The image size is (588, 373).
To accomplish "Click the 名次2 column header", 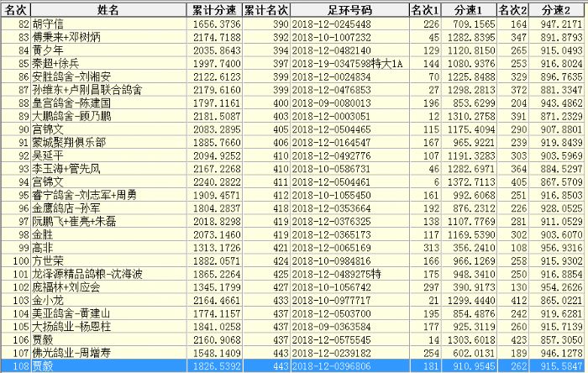I will [x=512, y=9].
